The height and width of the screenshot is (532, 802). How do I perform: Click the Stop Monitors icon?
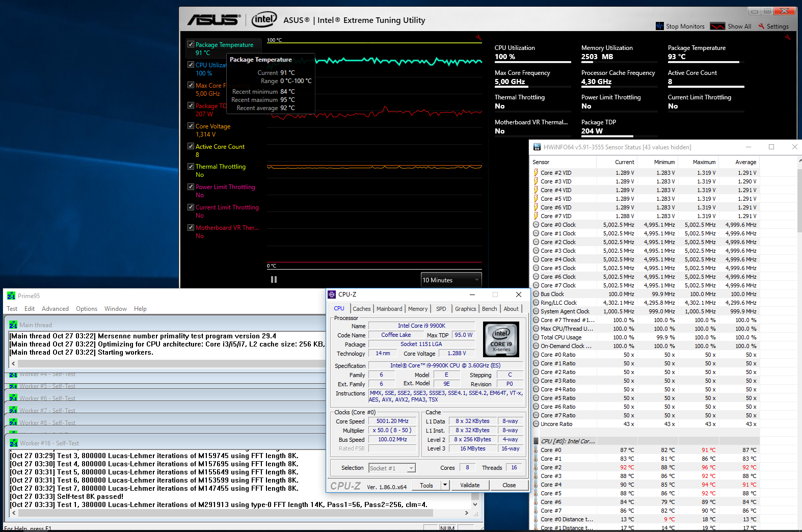660,26
